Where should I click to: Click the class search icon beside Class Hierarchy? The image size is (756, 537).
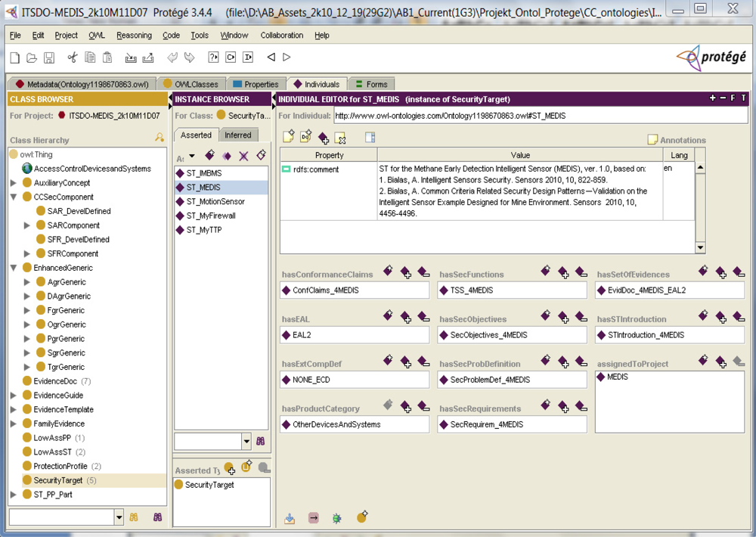pos(159,138)
